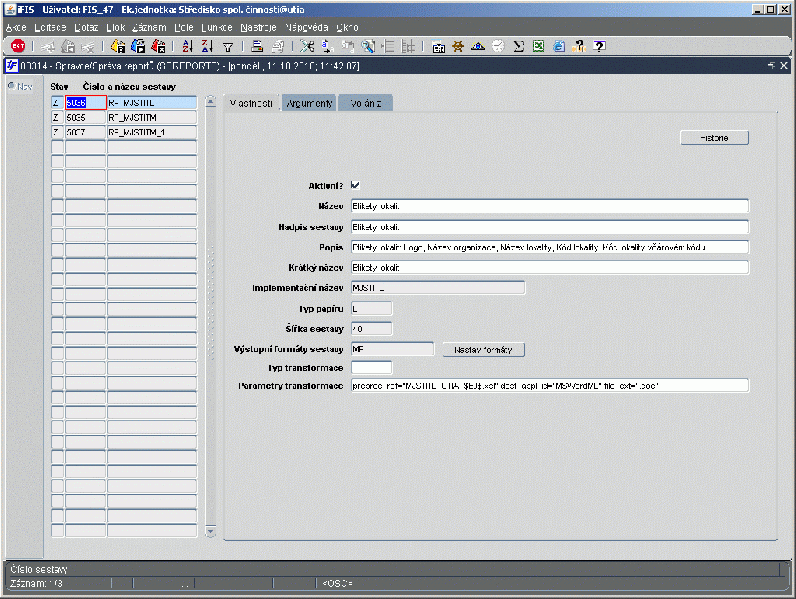
Task: Click the filter funnel icon
Action: click(228, 47)
